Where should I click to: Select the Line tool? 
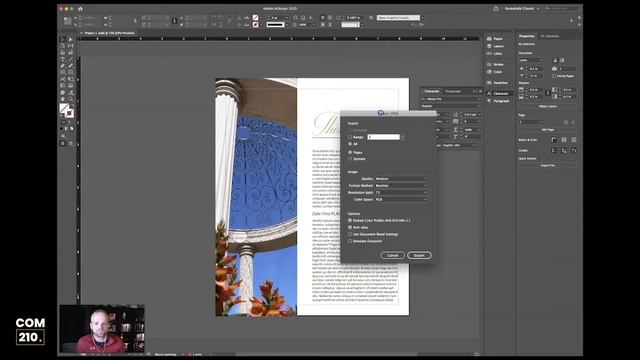pos(70,59)
